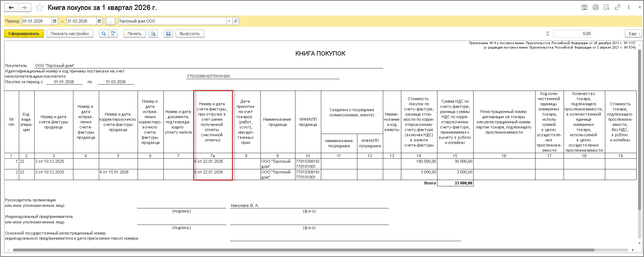Click the horizontal scrollbar at the bottom
Viewport: 644px width, 257px height.
point(303,250)
